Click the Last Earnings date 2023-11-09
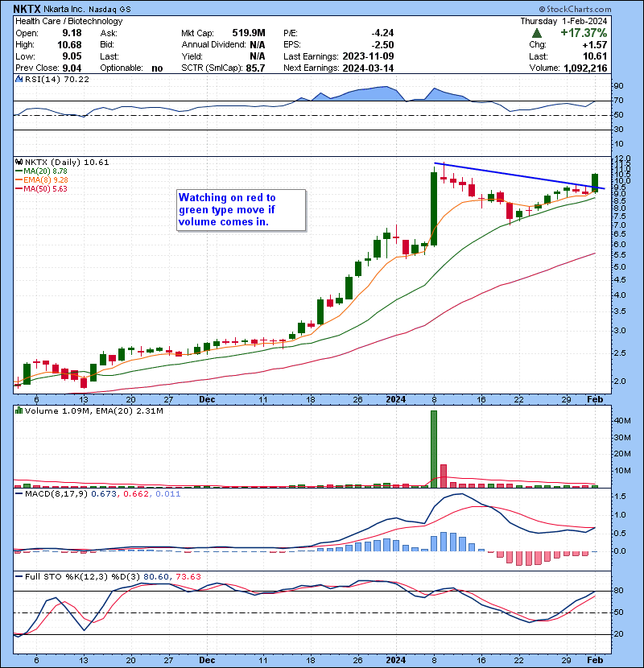The width and height of the screenshot is (644, 668). pos(368,56)
